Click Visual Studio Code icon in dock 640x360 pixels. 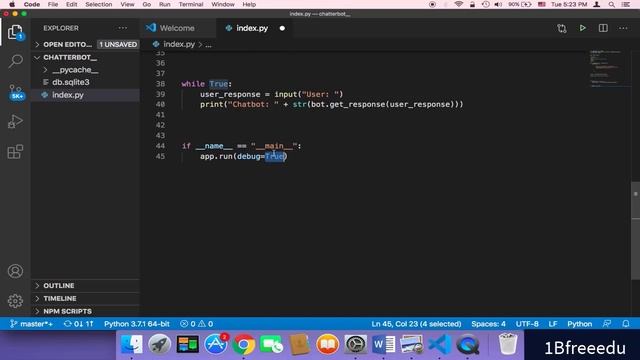pyautogui.click(x=440, y=344)
